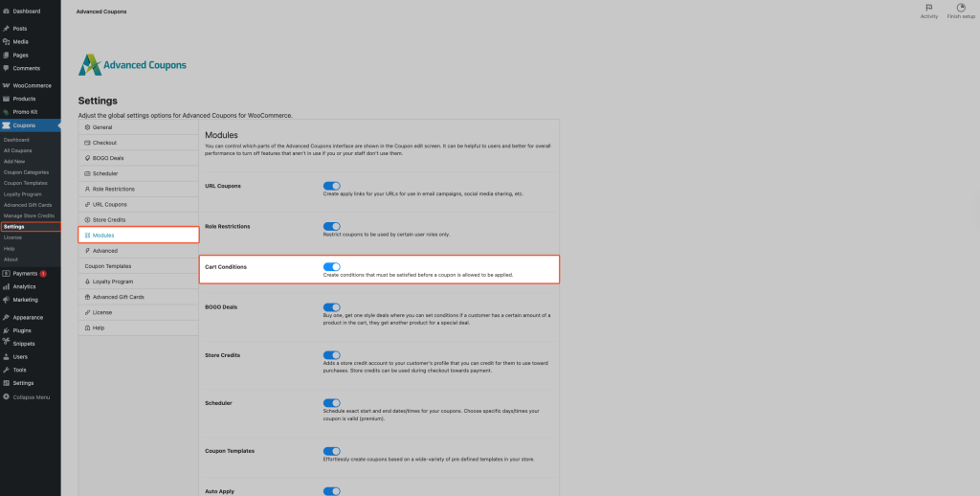This screenshot has width=980, height=496.
Task: Click the Promo Kit icon
Action: (7, 112)
